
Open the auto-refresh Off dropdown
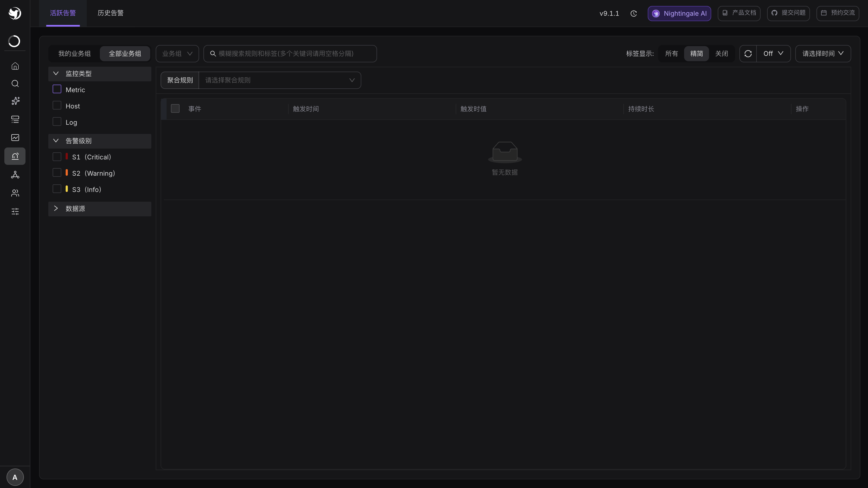point(773,54)
